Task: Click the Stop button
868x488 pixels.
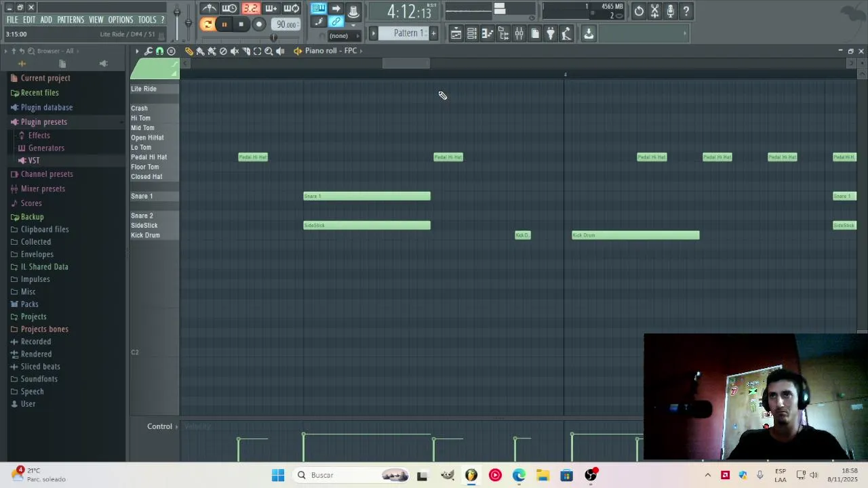Action: [x=241, y=24]
